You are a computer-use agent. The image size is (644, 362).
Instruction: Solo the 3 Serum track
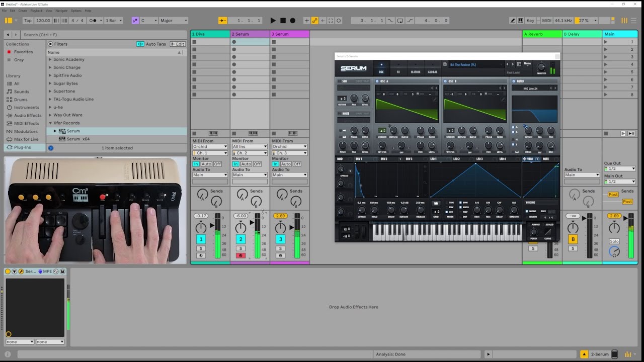coord(280,248)
